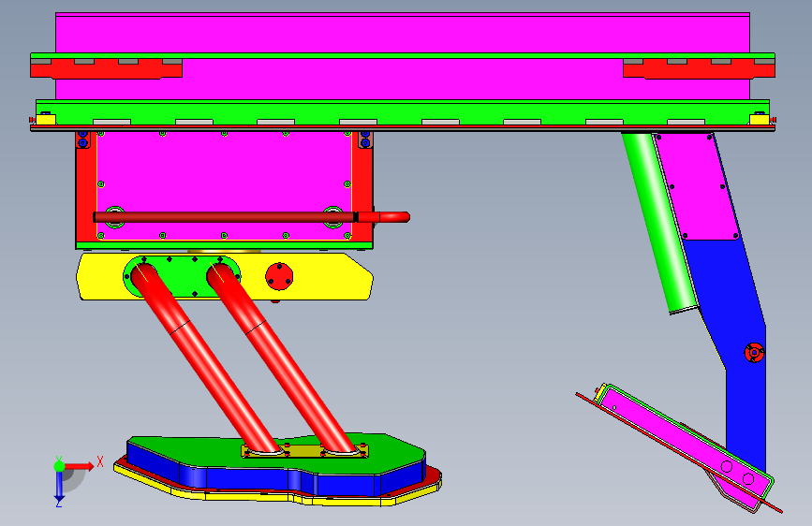812x526 pixels.
Task: Select the thin green strip below the red frame
Action: [224, 245]
